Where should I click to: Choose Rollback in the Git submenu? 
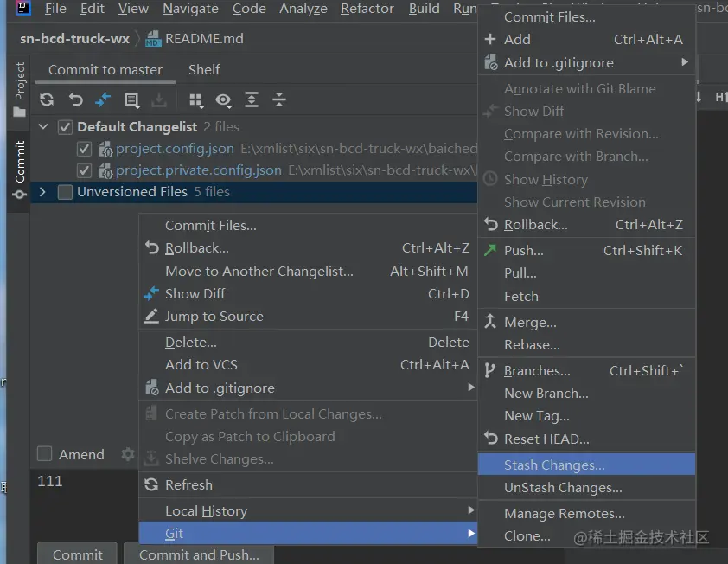pos(586,225)
